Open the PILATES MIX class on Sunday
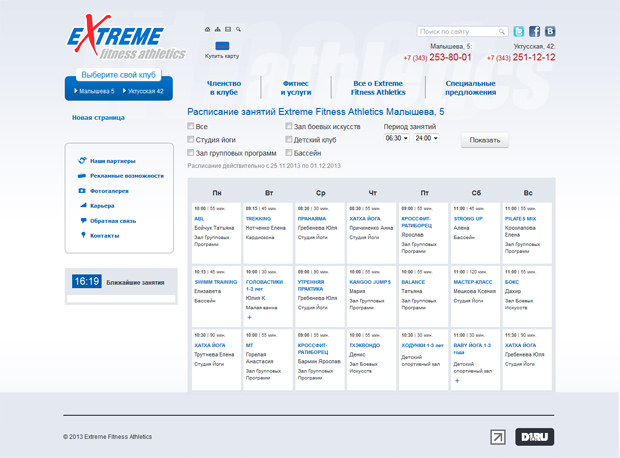The width and height of the screenshot is (620, 458). click(x=520, y=219)
